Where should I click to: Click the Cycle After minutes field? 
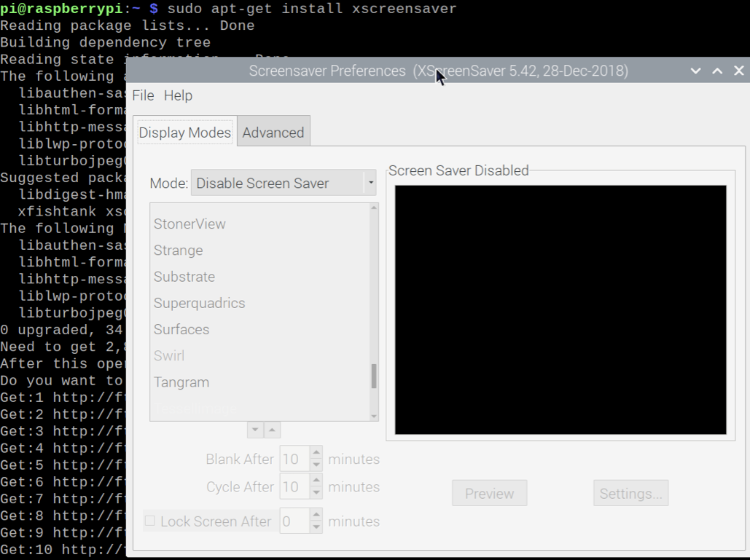(x=294, y=487)
